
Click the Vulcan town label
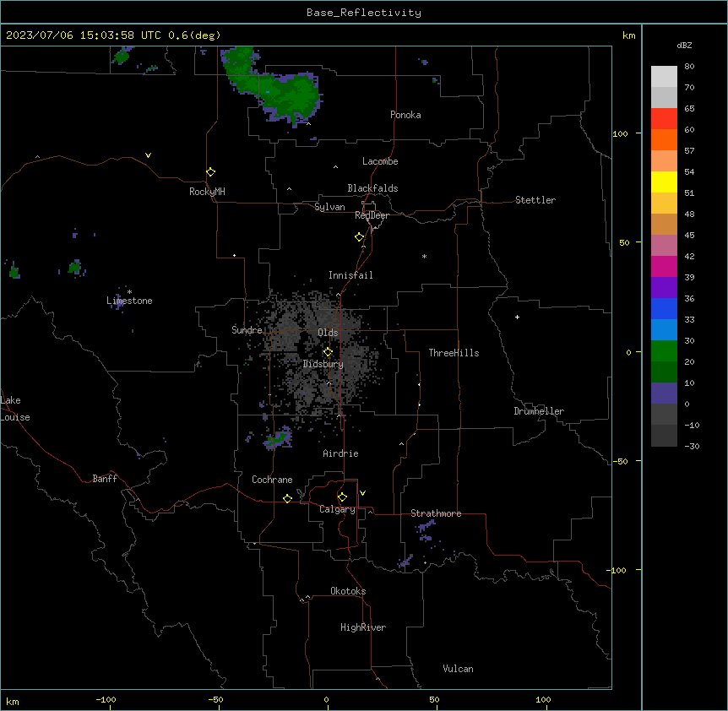(x=458, y=669)
